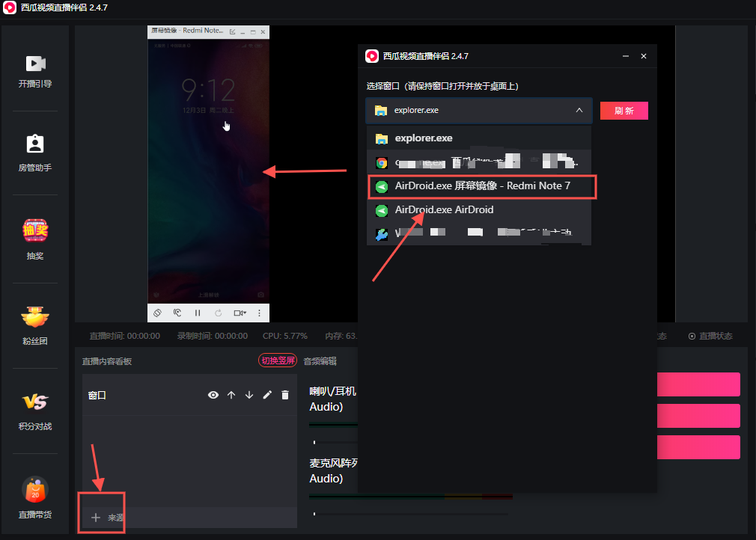The width and height of the screenshot is (756, 540).
Task: Move the 窗口 source up
Action: 231,395
